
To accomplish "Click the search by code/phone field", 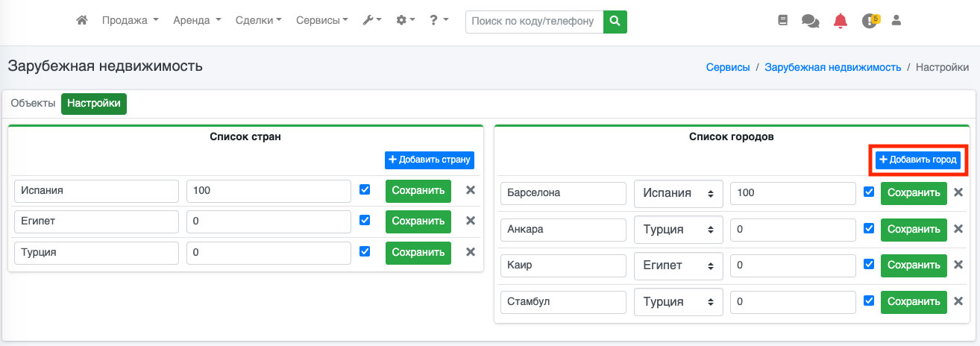I will [x=534, y=22].
